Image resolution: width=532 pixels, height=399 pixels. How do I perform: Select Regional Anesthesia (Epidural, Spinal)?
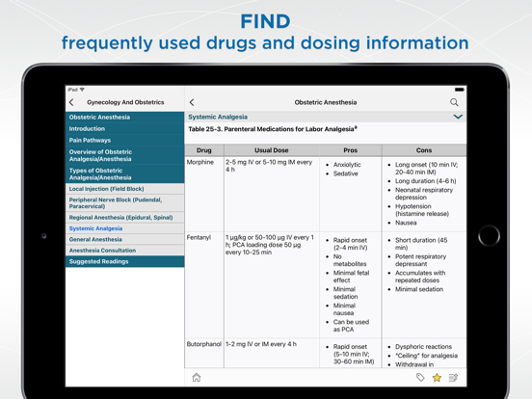125,218
